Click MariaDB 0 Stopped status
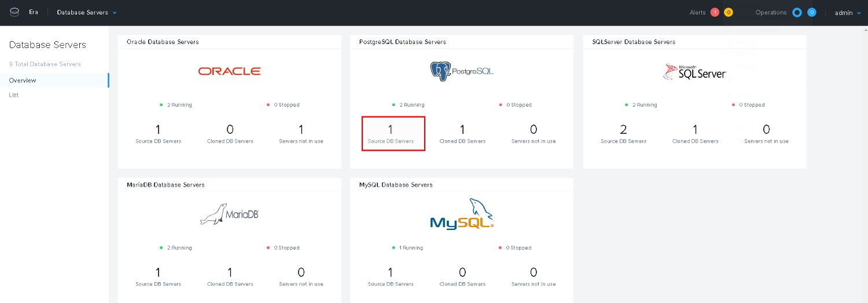Screen dimensions: 868x303 pyautogui.click(x=283, y=248)
